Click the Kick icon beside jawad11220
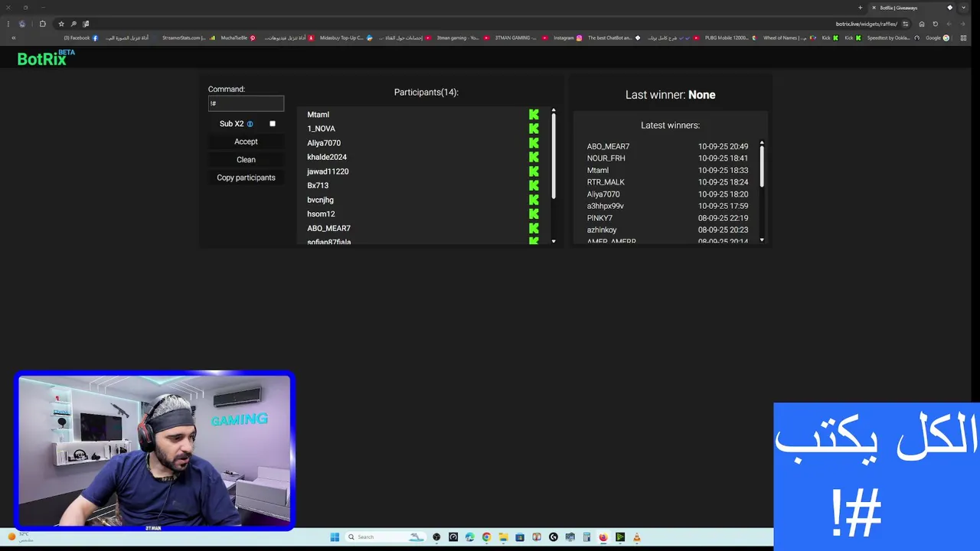This screenshot has height=551, width=980. pos(534,171)
